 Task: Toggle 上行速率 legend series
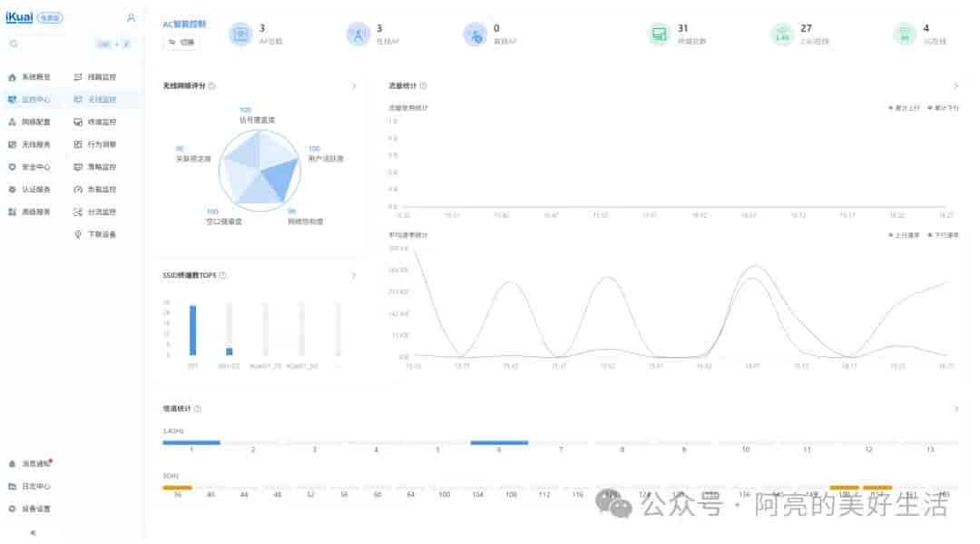pos(905,235)
